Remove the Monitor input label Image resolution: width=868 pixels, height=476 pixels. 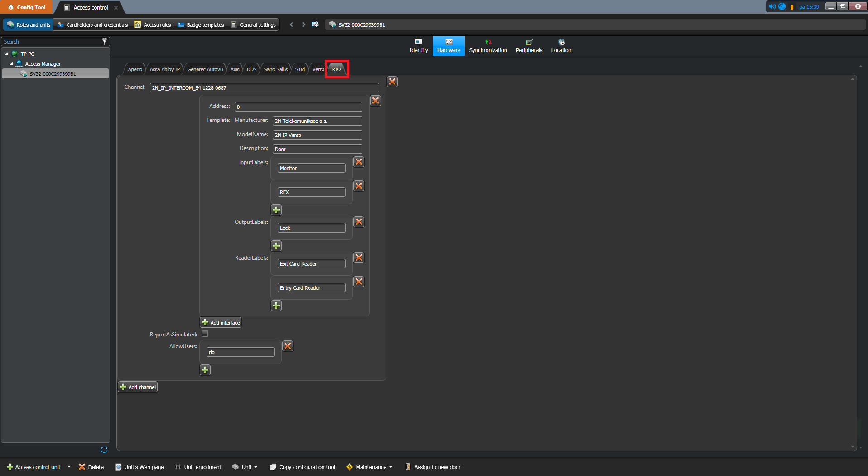click(x=359, y=162)
